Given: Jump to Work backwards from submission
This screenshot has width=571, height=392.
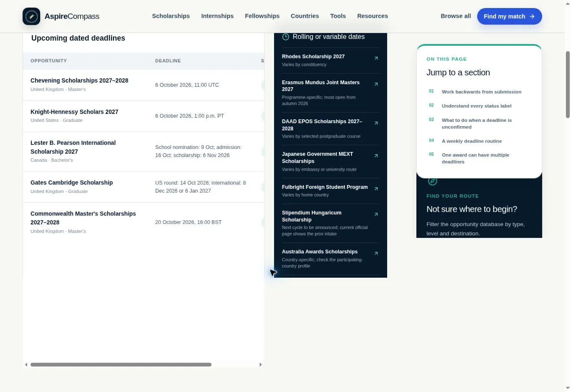Looking at the screenshot, I should pos(482,92).
